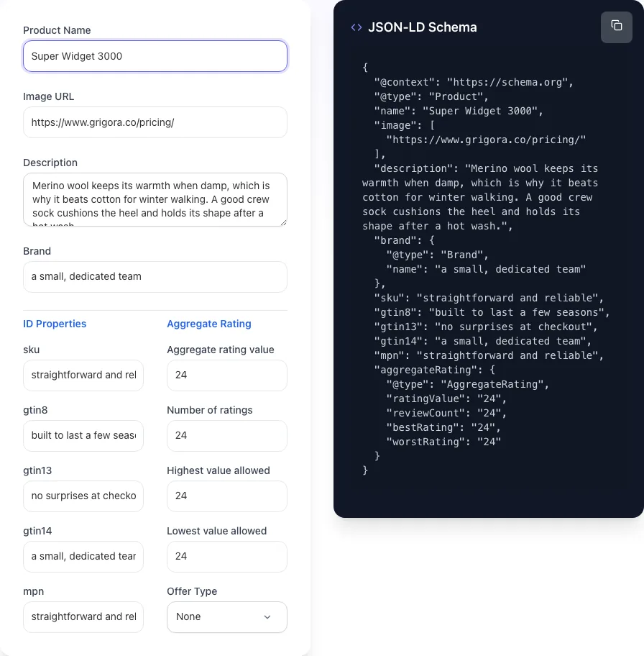Click the "bestRating": "24" line
The width and height of the screenshot is (644, 656).
(x=443, y=427)
